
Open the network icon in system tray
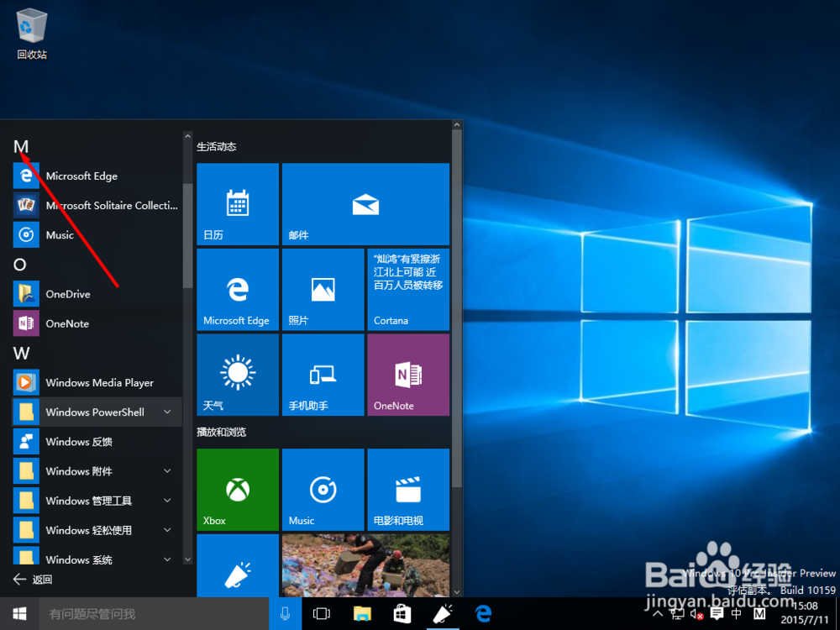click(676, 614)
